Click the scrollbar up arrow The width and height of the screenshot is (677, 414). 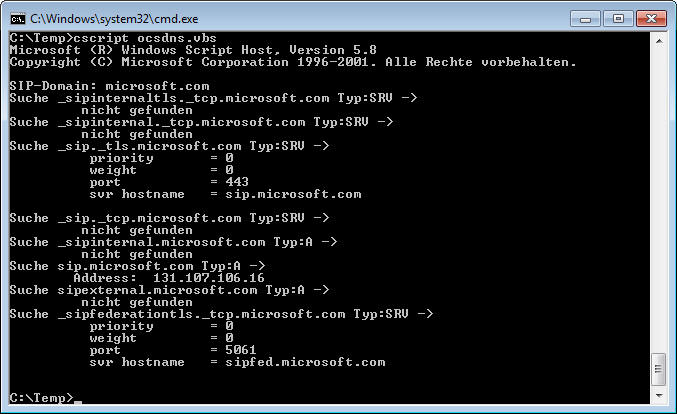tap(659, 41)
